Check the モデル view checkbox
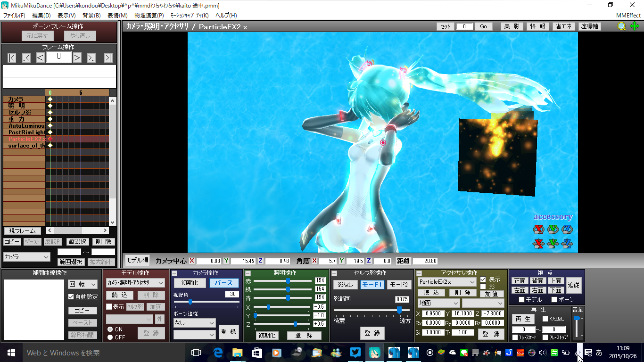644x362 pixels. click(x=521, y=299)
